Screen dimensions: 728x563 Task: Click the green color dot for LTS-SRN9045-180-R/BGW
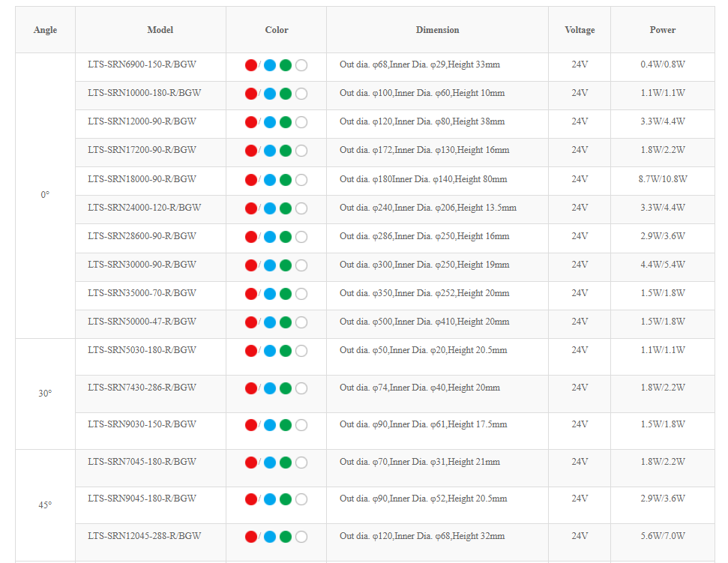click(x=286, y=499)
